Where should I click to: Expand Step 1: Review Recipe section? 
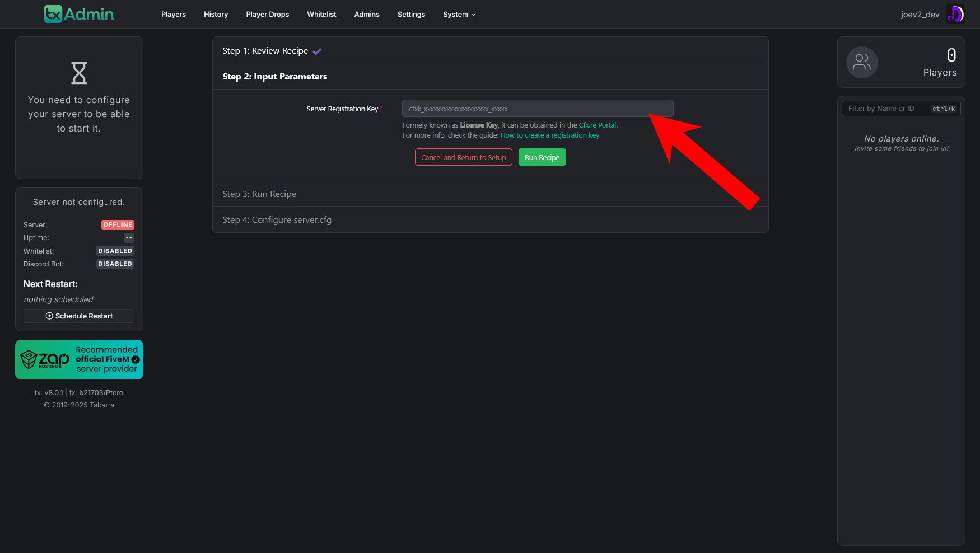(x=491, y=50)
